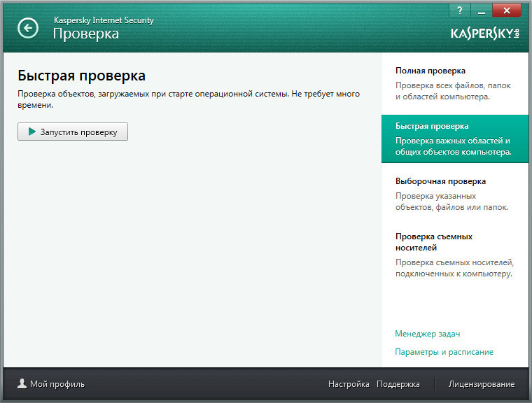Click the Быстрая проверка main heading
This screenshot has width=532, height=403.
81,76
